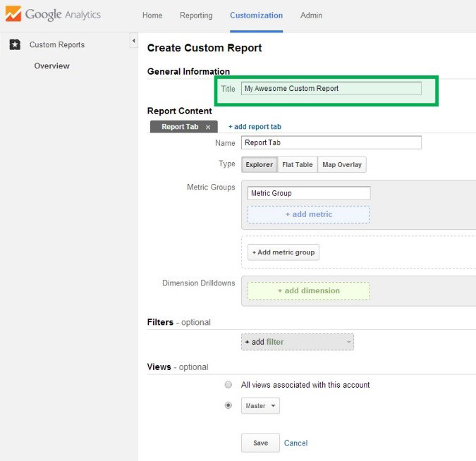The width and height of the screenshot is (476, 461).
Task: Select Overview in sidebar
Action: pos(52,66)
